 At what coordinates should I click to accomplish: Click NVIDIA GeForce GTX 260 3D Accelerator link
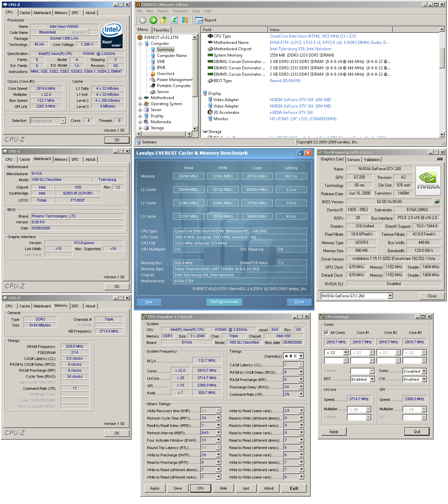tap(291, 113)
